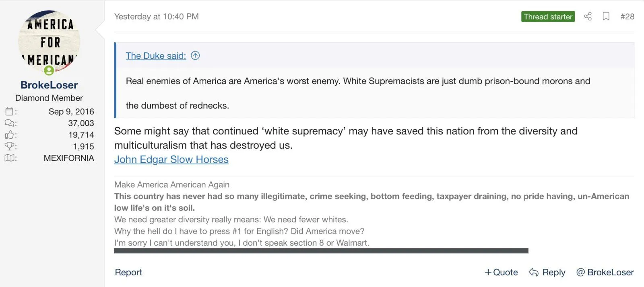
Task: Bookmark this post
Action: pos(606,16)
